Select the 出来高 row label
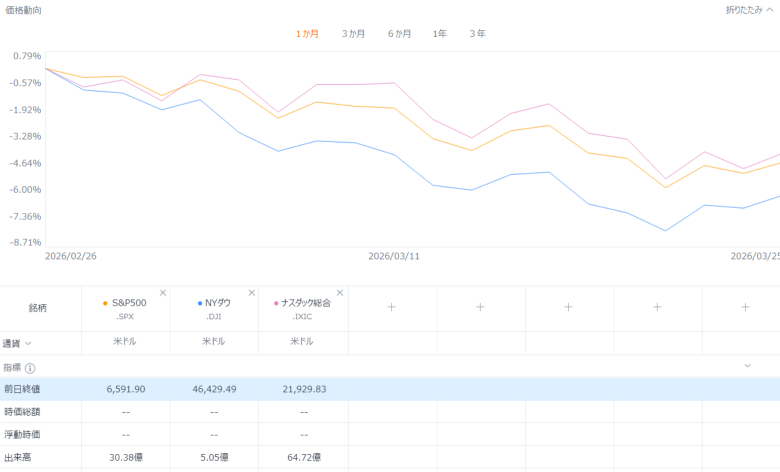Viewport: 780px width, 472px height. [x=17, y=458]
